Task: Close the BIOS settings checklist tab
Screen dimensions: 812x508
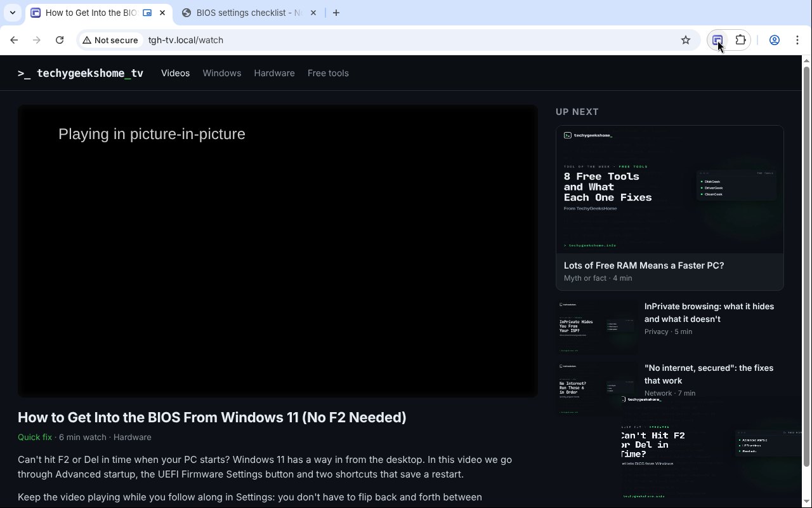Action: tap(313, 13)
